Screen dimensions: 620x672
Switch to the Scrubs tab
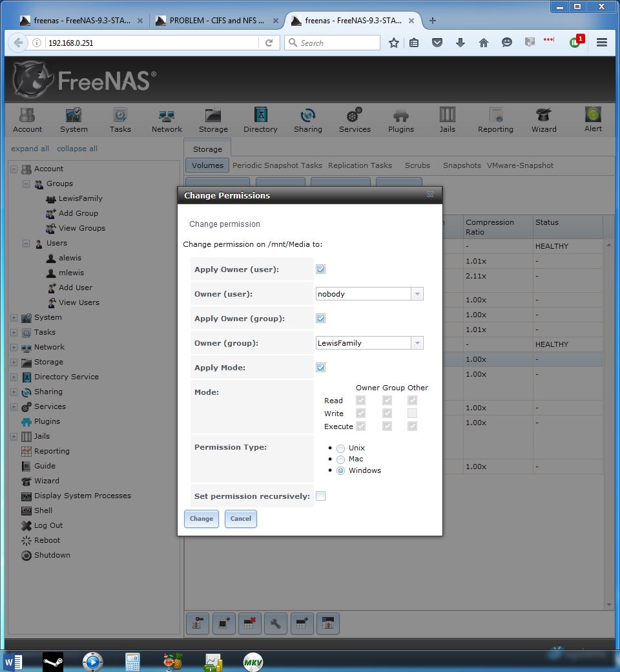(x=417, y=165)
